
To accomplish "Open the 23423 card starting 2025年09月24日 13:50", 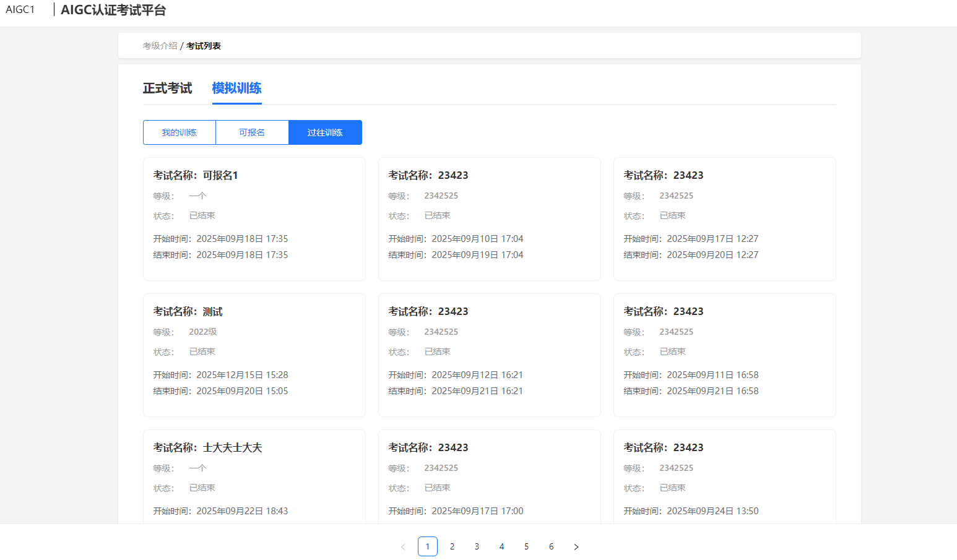I will (725, 476).
